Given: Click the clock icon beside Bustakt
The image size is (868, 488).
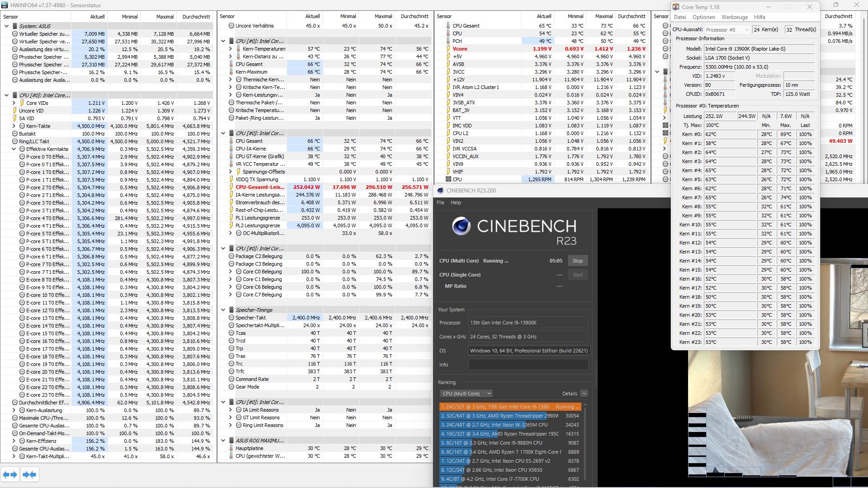Looking at the screenshot, I should (x=14, y=134).
